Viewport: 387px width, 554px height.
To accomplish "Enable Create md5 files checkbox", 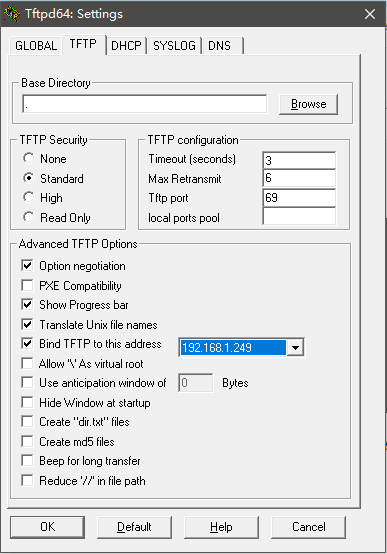I will (27, 441).
